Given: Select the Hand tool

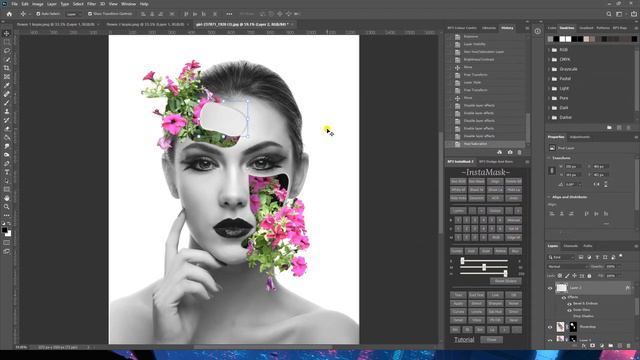Looking at the screenshot, I should pyautogui.click(x=7, y=198).
